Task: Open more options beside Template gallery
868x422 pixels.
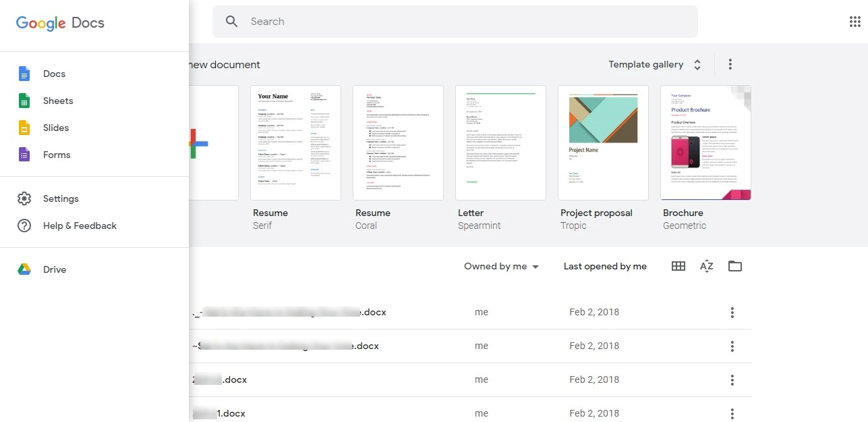Action: tap(730, 65)
